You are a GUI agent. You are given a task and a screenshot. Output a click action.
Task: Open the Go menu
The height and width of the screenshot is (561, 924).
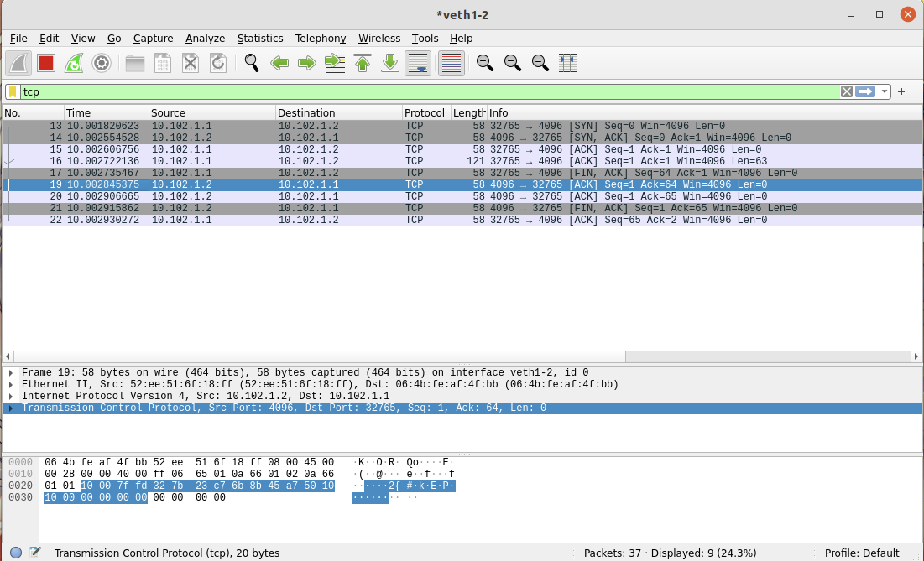coord(114,38)
